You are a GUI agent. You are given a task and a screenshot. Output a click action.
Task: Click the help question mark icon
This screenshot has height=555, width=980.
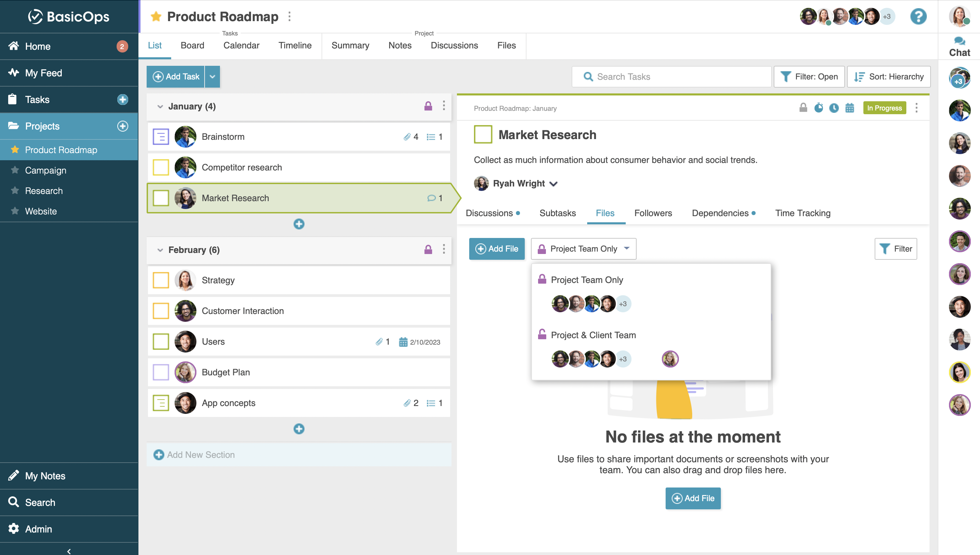click(x=918, y=16)
